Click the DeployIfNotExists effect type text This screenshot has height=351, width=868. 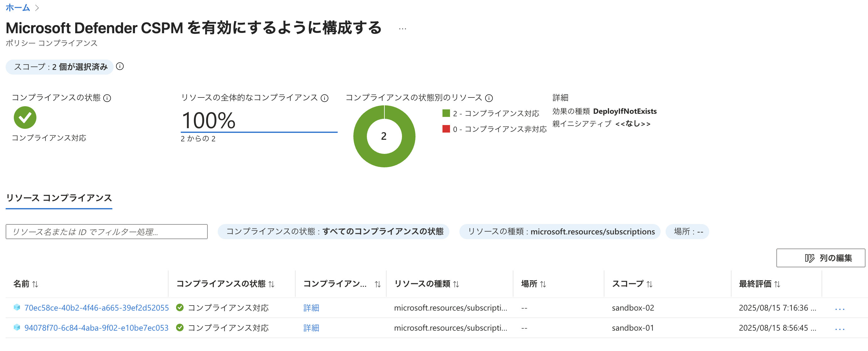(625, 111)
